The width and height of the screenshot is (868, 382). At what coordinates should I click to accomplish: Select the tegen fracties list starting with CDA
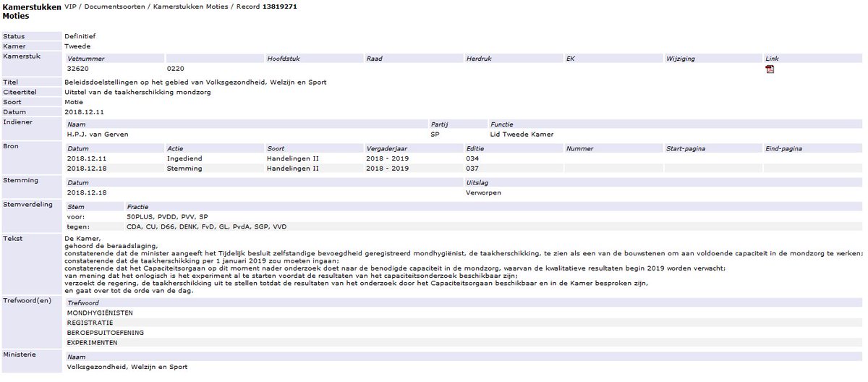(206, 226)
